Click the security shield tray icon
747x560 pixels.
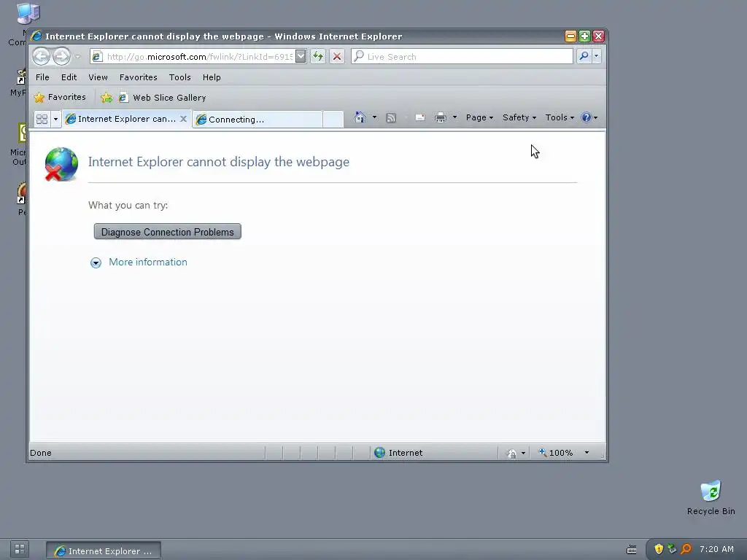tap(659, 549)
